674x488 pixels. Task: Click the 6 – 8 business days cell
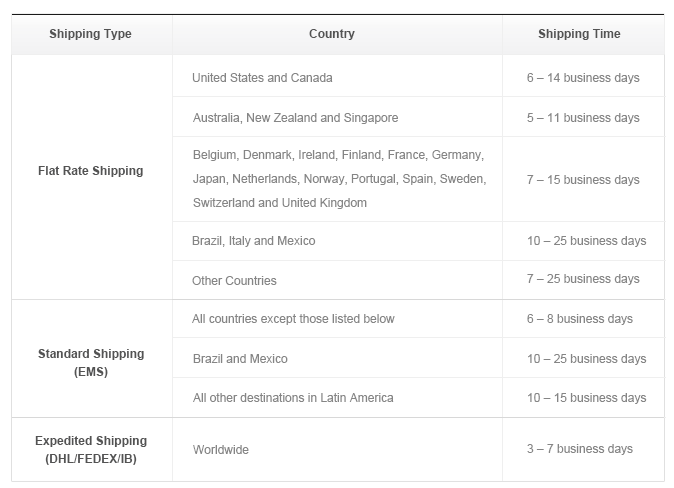(583, 319)
